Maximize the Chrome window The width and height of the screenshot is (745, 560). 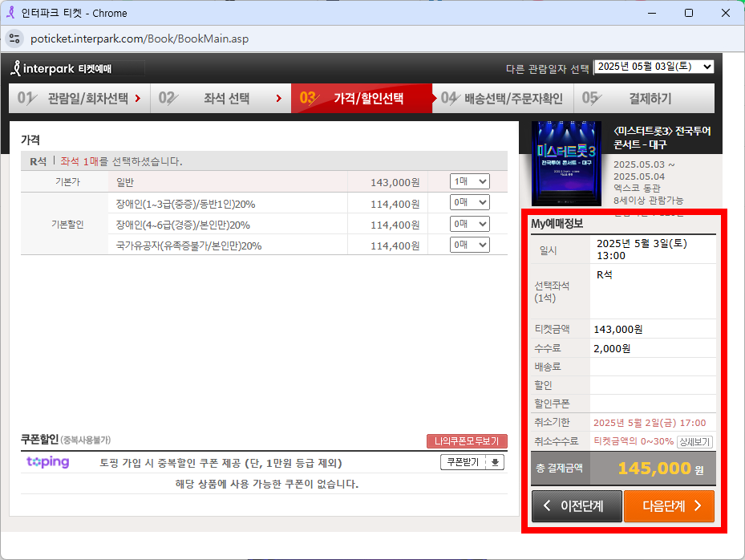[688, 13]
